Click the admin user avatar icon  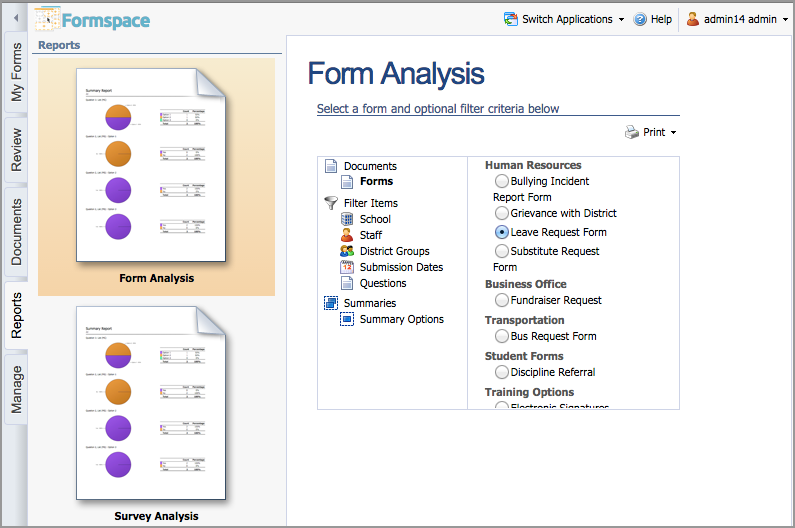[693, 19]
